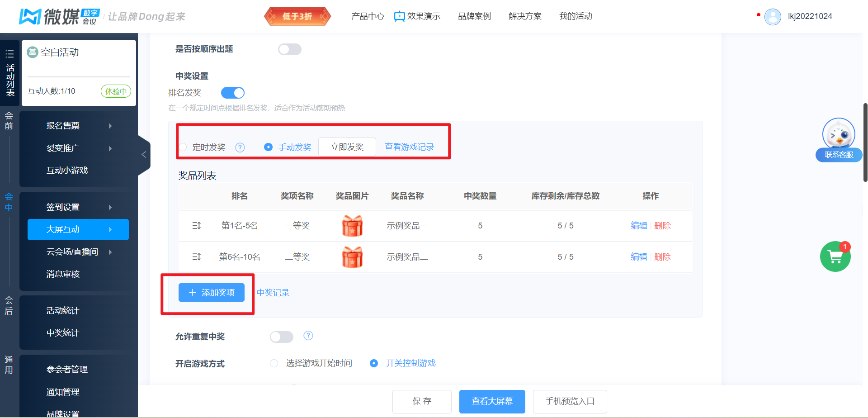Click the 立即发奖 button
Screen dimensions: 868x418
347,147
